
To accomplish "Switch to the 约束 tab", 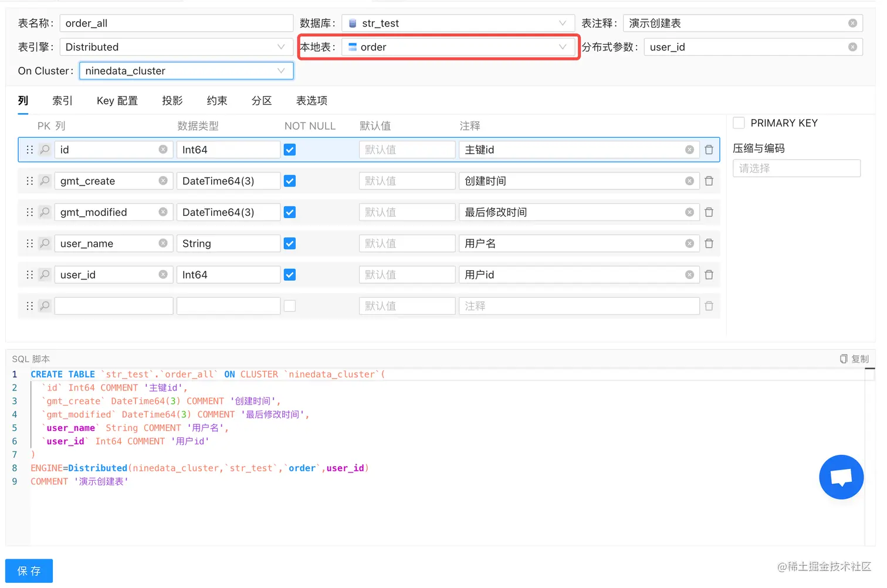I will point(217,101).
